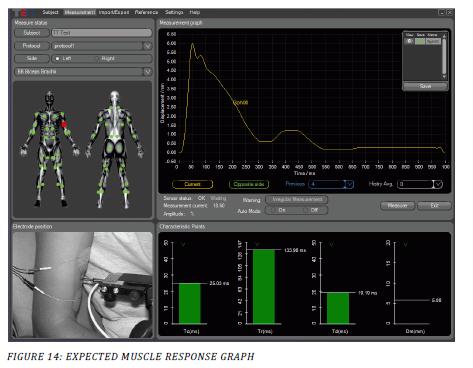Click the view eye icon in saved measurements list
This screenshot has width=473, height=368.
point(409,41)
